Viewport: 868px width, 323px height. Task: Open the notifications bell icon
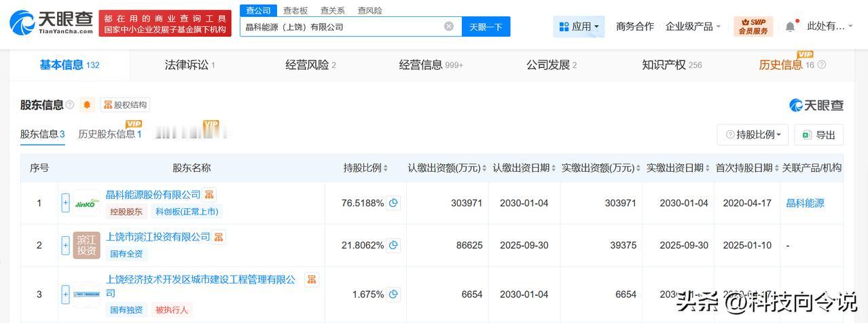790,26
